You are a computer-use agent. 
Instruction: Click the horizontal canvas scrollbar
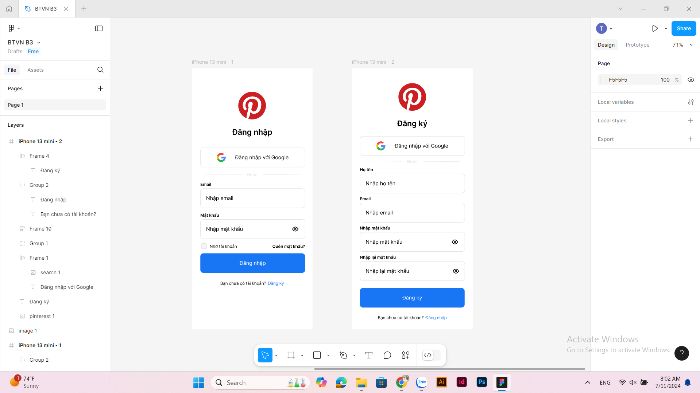pos(449,369)
